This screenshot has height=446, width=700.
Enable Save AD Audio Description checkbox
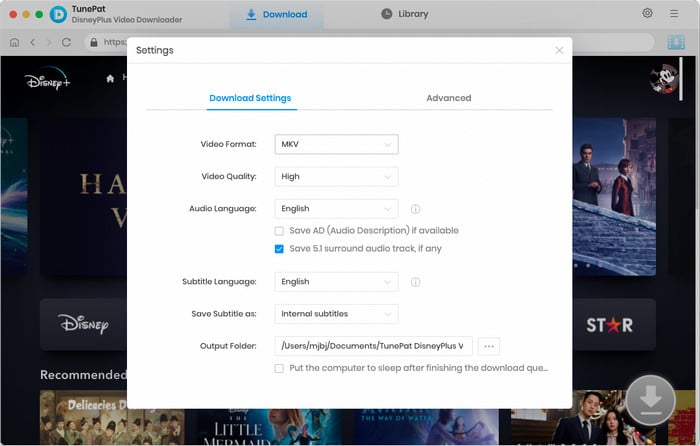click(279, 231)
